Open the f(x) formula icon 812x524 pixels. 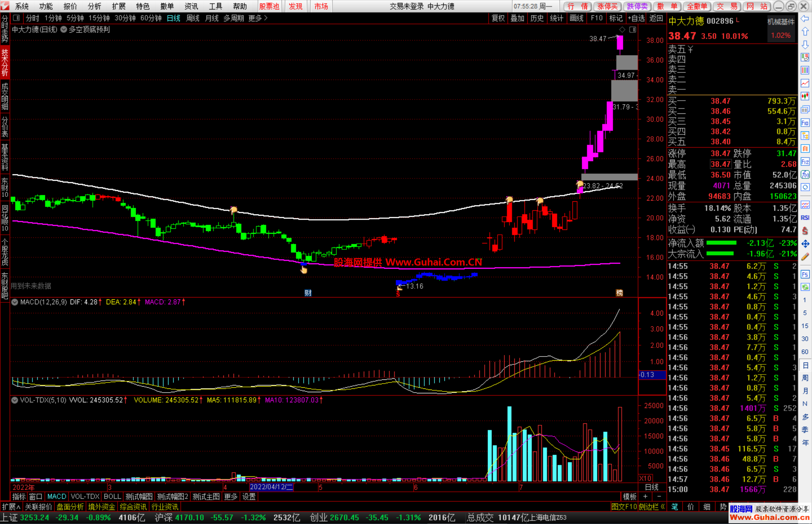pyautogui.click(x=805, y=175)
